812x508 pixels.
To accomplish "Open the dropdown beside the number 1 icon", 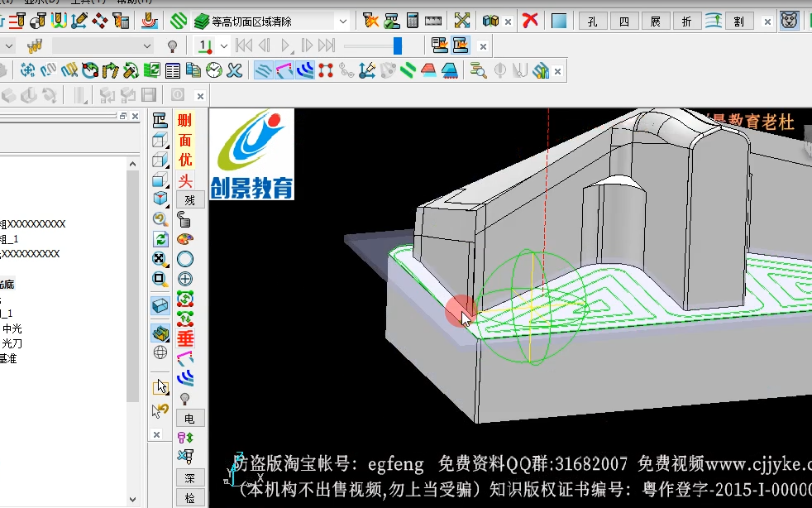I will [224, 46].
